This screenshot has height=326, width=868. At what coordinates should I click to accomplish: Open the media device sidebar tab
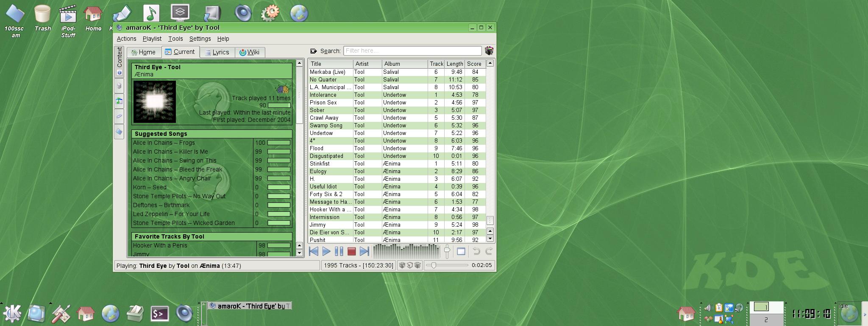pos(119,116)
